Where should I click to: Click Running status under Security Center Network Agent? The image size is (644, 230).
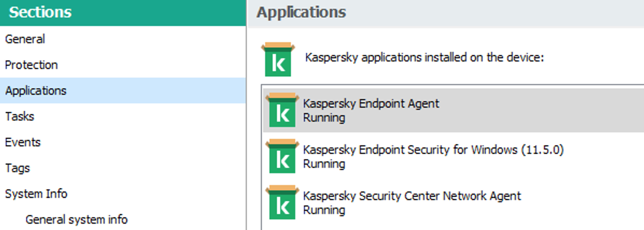(324, 210)
